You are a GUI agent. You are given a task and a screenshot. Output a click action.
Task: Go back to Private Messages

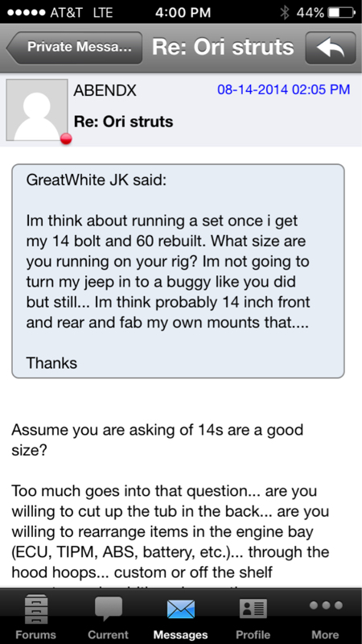pyautogui.click(x=74, y=47)
